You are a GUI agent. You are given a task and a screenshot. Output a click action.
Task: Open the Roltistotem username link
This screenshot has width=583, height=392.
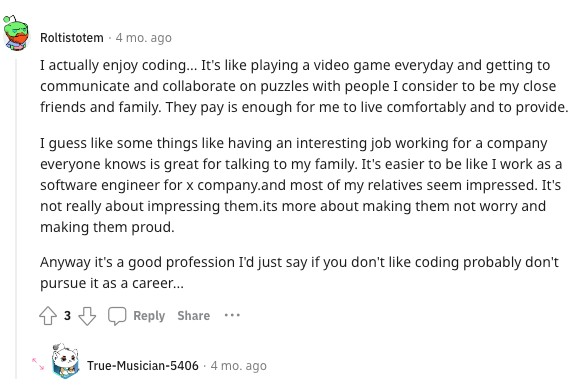pos(72,38)
